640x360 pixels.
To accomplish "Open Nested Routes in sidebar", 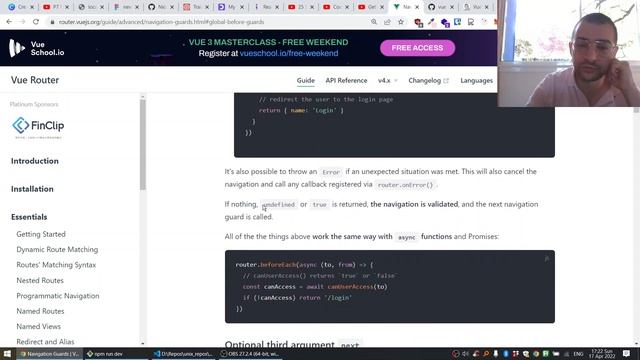I will click(x=40, y=280).
